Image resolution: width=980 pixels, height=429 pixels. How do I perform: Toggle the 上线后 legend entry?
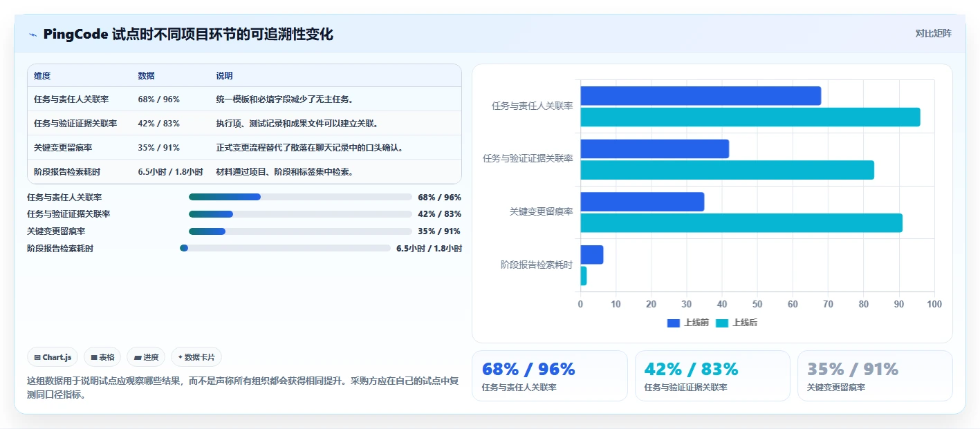coord(737,323)
